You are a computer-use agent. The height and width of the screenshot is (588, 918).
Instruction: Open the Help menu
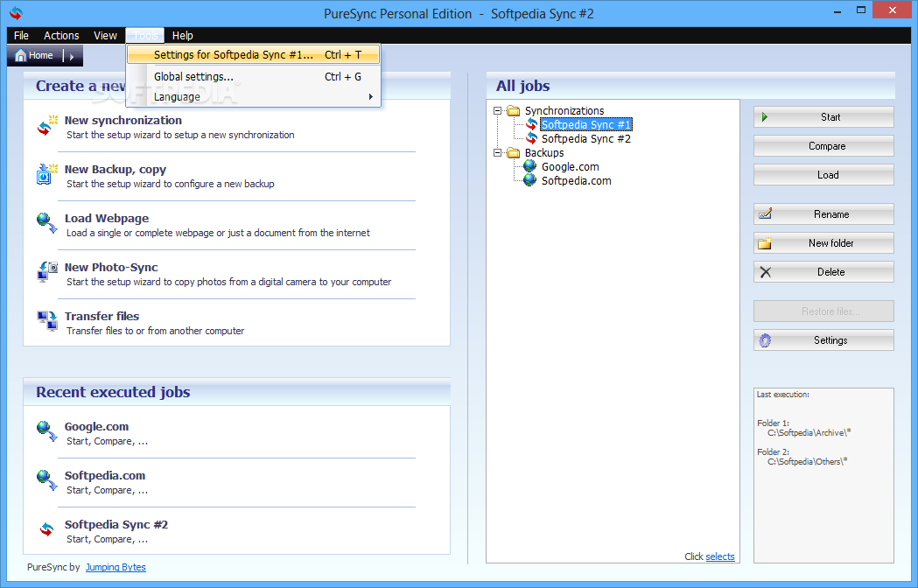pos(183,35)
